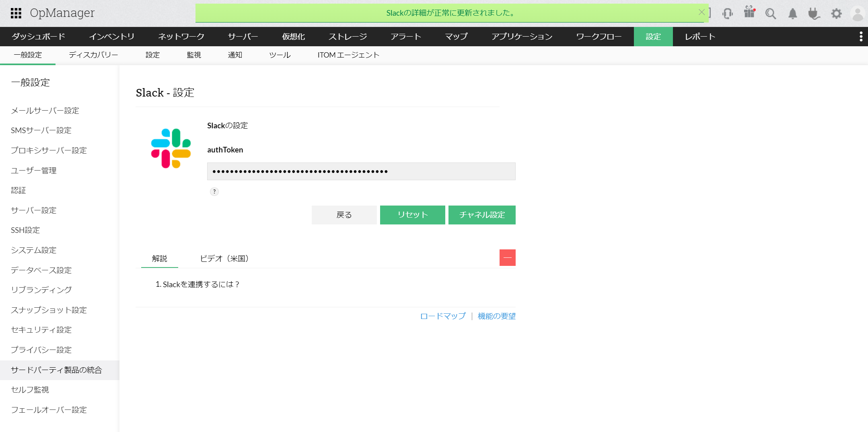868x432 pixels.
Task: Open the gift icon with new updates
Action: click(749, 13)
